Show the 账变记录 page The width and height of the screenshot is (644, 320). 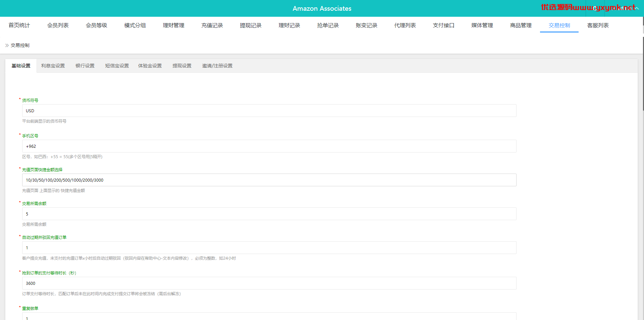(x=366, y=25)
